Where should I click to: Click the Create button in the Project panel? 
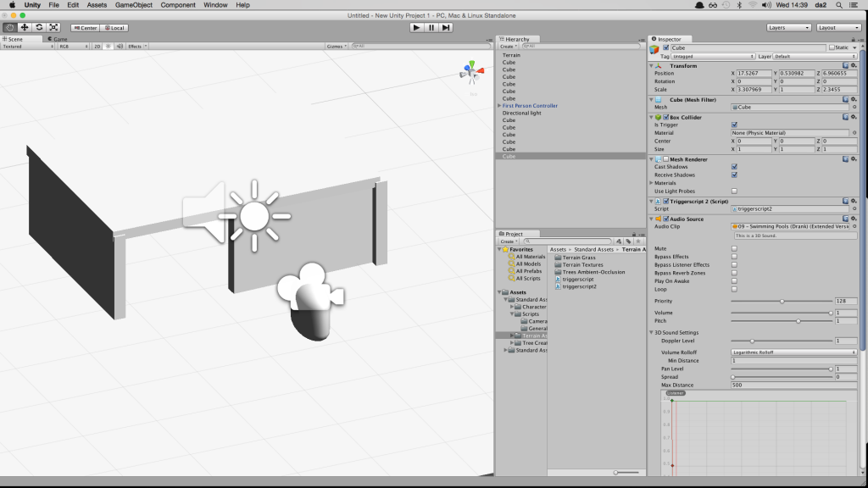pos(509,241)
